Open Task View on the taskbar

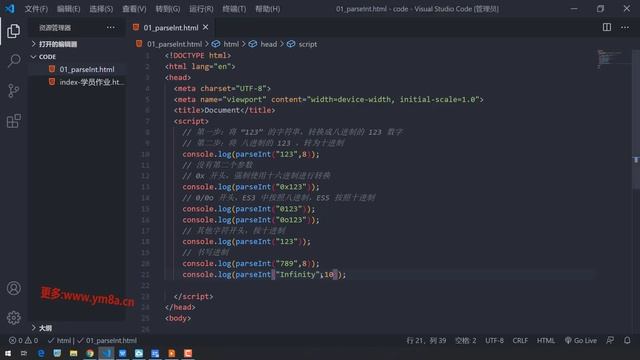coord(24,353)
